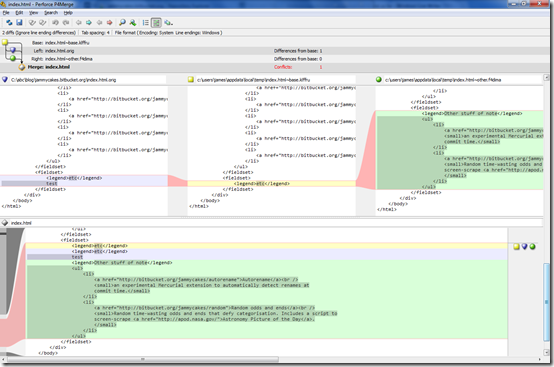Save the merge with floppy disk icon
Image resolution: width=554 pixels, height=367 pixels.
coord(19,23)
